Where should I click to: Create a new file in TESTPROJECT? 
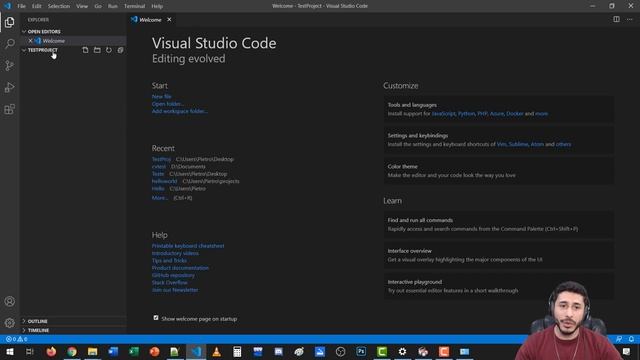[x=85, y=50]
